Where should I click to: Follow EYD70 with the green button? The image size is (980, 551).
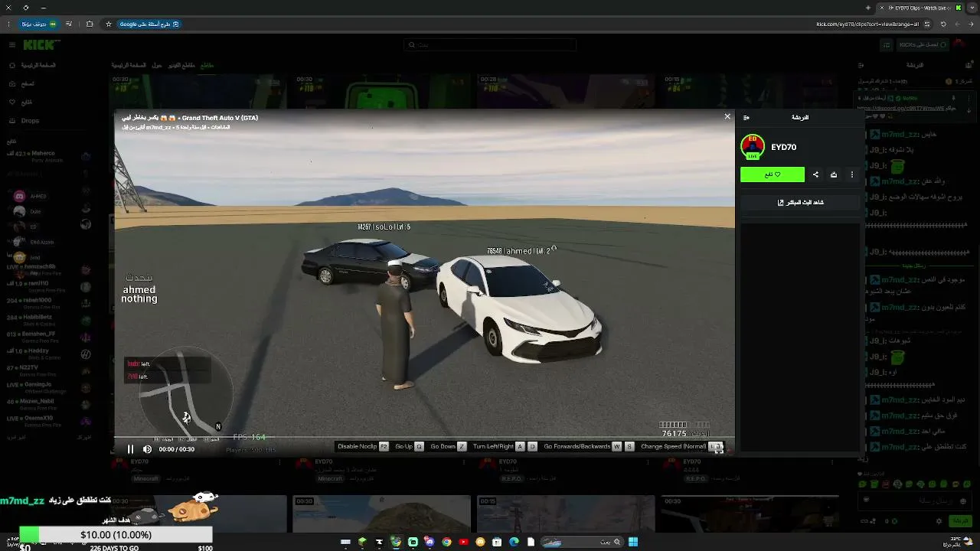(x=773, y=174)
